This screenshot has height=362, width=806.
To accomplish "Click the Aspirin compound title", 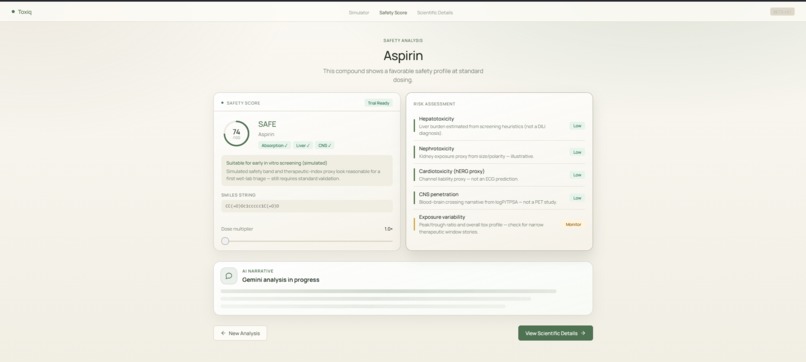I will pos(403,56).
